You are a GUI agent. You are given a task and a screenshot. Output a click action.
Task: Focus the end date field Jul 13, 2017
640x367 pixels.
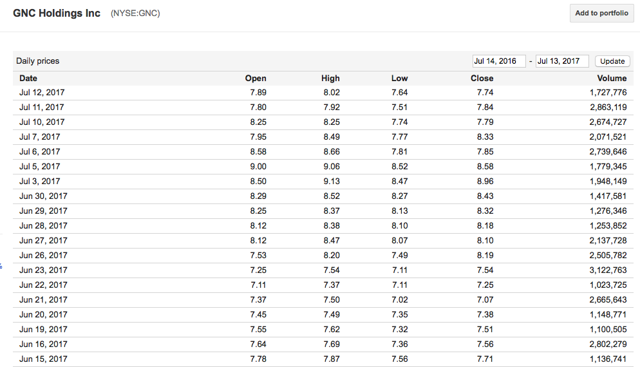[x=562, y=61]
